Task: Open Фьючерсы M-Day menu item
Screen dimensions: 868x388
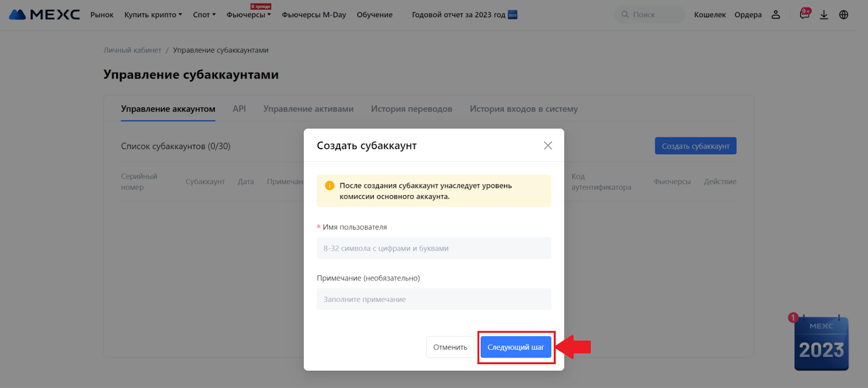Action: pos(314,15)
